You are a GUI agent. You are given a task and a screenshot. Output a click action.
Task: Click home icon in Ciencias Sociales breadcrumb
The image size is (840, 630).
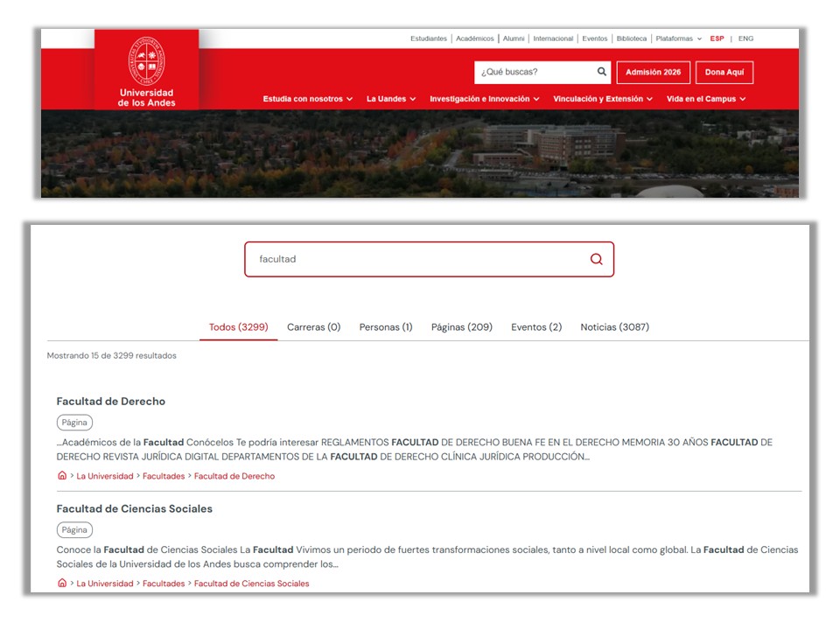[62, 583]
